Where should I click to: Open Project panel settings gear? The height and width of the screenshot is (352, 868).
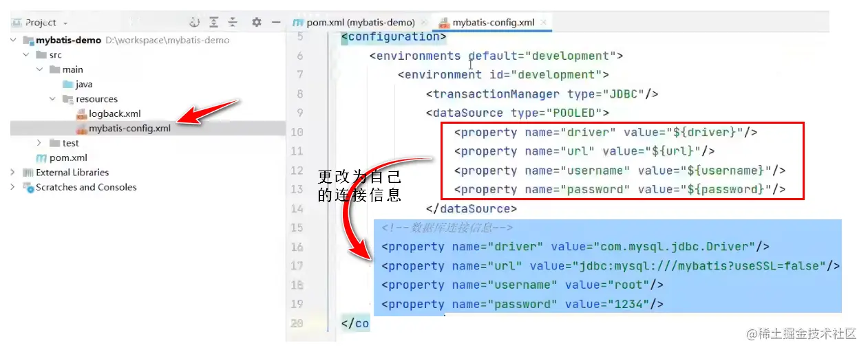(256, 23)
